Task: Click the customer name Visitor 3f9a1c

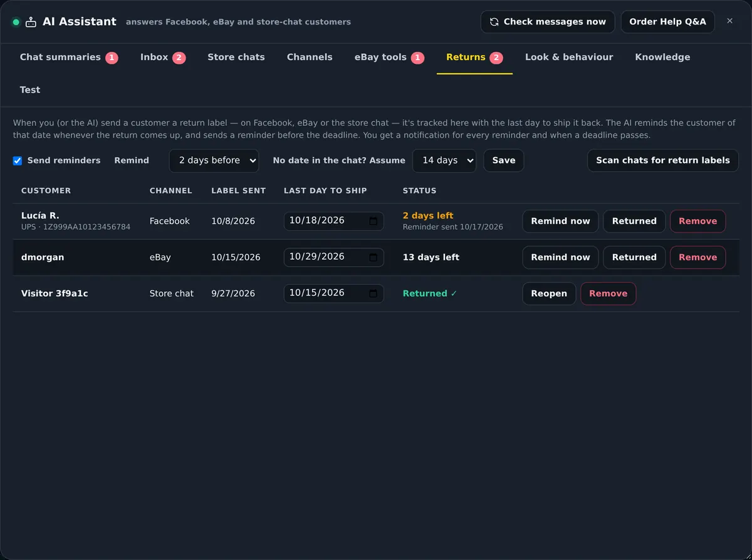Action: (x=55, y=294)
